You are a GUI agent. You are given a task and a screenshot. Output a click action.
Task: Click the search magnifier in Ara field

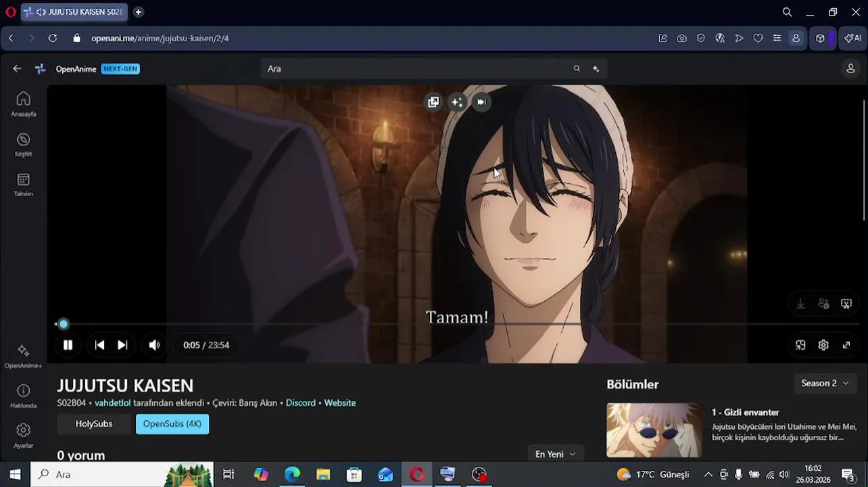(577, 68)
